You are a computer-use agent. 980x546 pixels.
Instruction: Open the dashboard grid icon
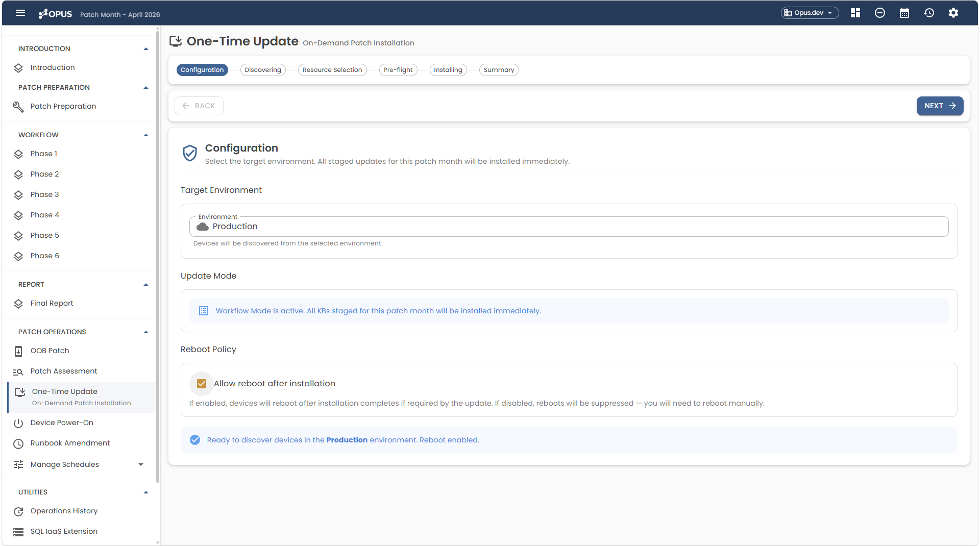(x=855, y=13)
